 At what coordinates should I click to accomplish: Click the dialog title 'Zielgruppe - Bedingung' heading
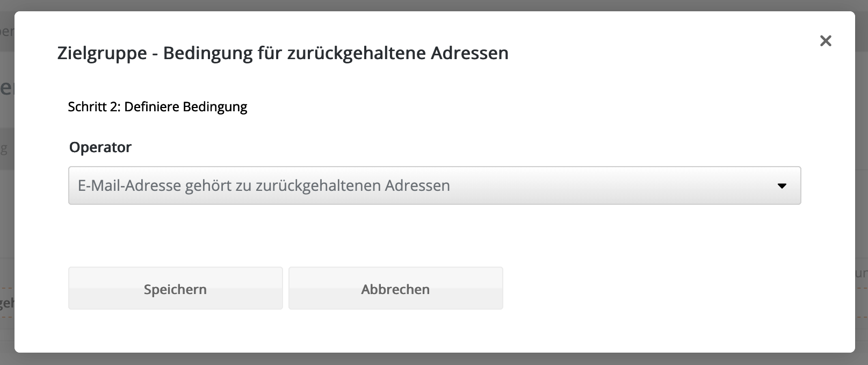(283, 53)
